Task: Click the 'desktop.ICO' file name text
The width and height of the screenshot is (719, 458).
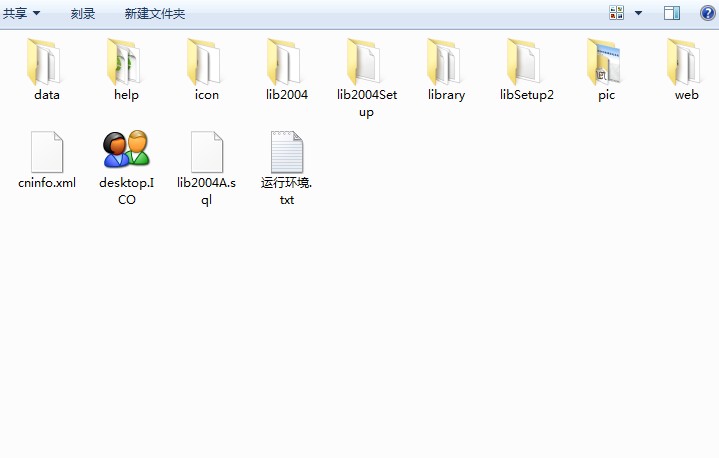Action: 127,191
